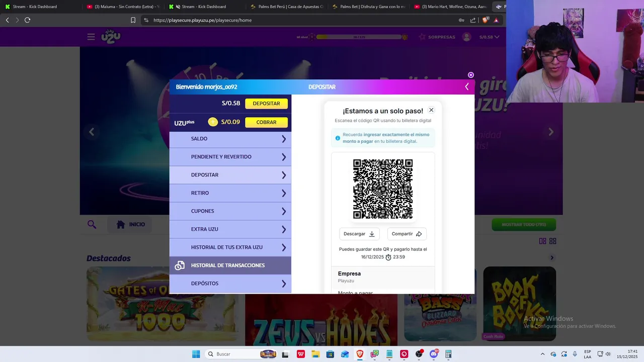Expand the SALDO menu row
Viewport: 644px width, 362px height.
(230, 139)
